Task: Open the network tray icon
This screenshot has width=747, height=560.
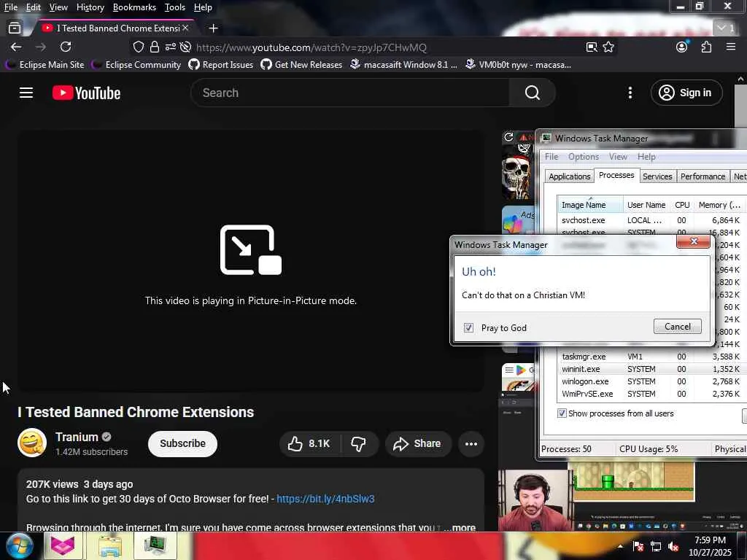Action: pos(656,547)
